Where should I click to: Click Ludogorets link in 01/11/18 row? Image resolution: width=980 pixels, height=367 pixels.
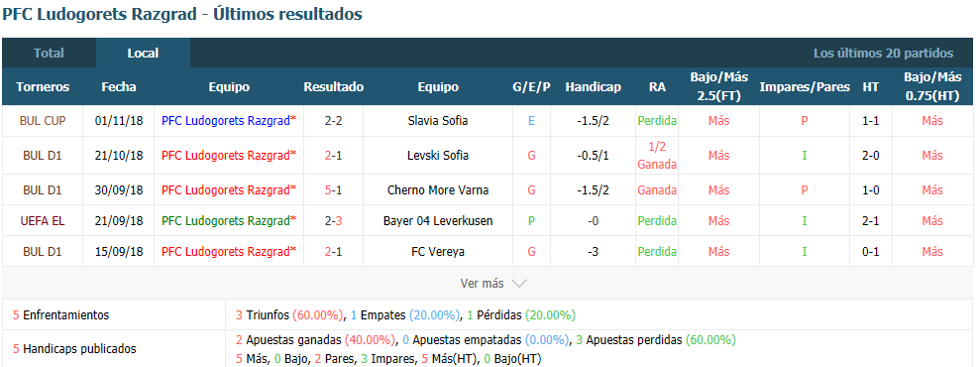[226, 121]
